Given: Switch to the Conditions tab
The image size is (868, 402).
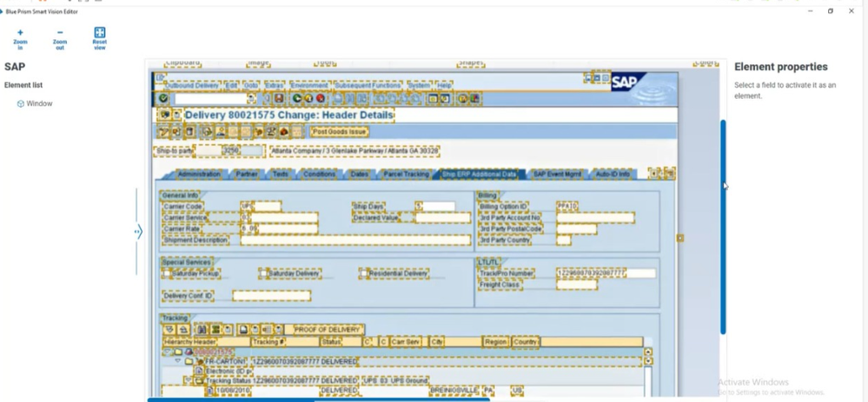Looking at the screenshot, I should click(319, 175).
